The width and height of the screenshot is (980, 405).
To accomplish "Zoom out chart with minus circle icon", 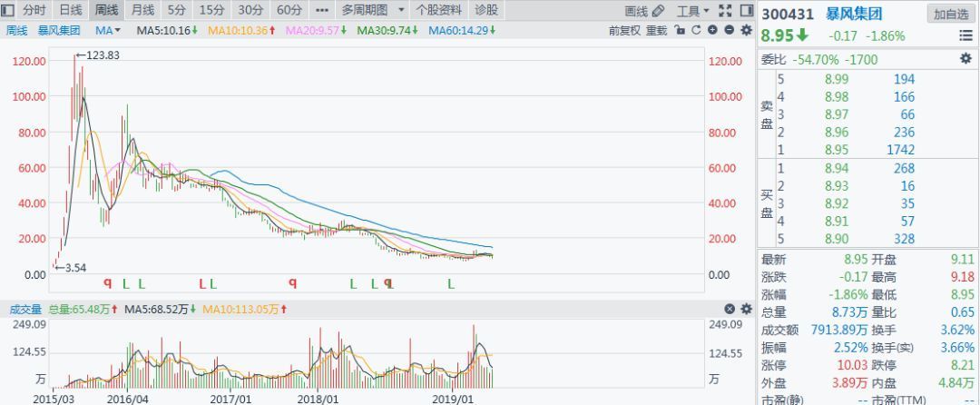I will pos(729,30).
